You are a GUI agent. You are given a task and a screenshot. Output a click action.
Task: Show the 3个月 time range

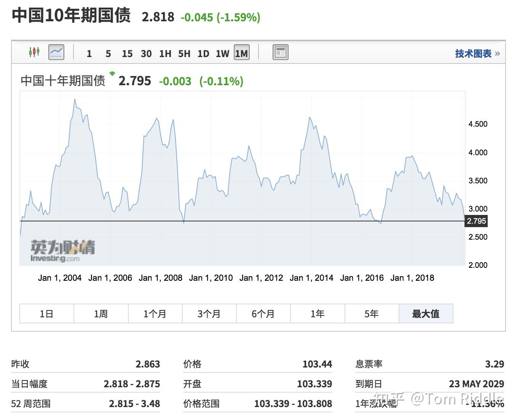click(209, 313)
